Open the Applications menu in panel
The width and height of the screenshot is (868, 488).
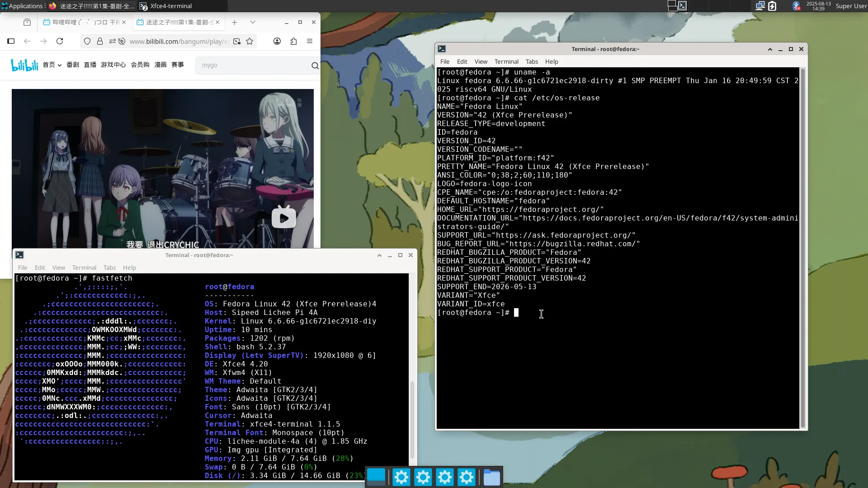pyautogui.click(x=23, y=6)
